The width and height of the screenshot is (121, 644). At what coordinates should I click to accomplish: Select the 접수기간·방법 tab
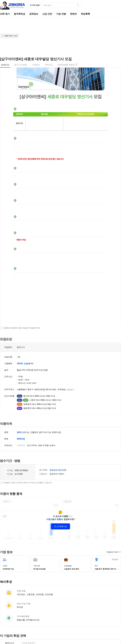click(x=20, y=65)
